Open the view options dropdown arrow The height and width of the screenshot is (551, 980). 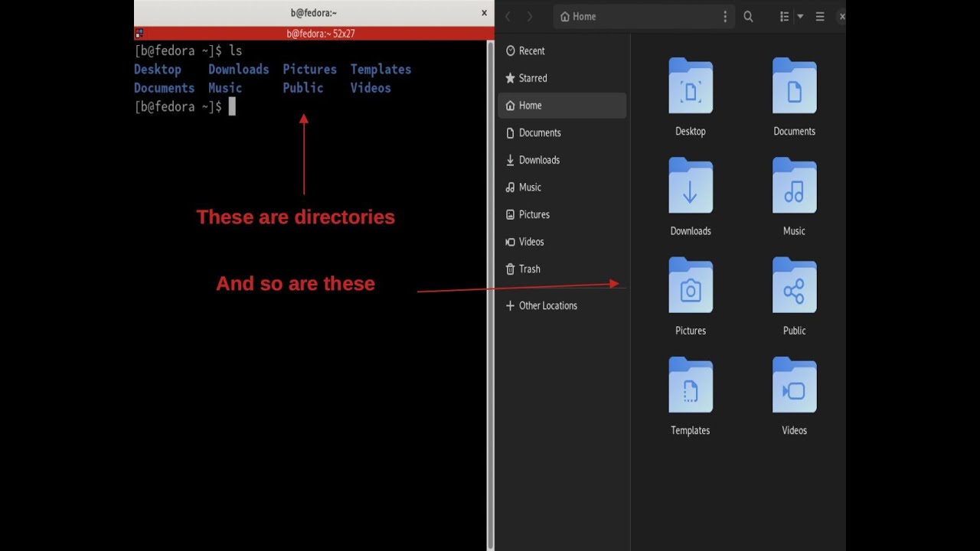[800, 16]
